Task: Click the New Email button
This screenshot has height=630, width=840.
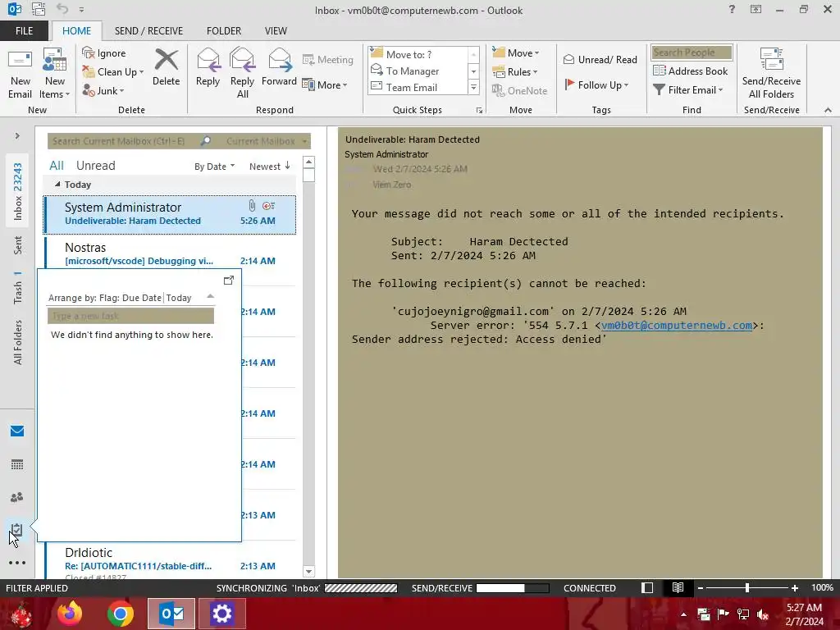Action: click(x=20, y=75)
